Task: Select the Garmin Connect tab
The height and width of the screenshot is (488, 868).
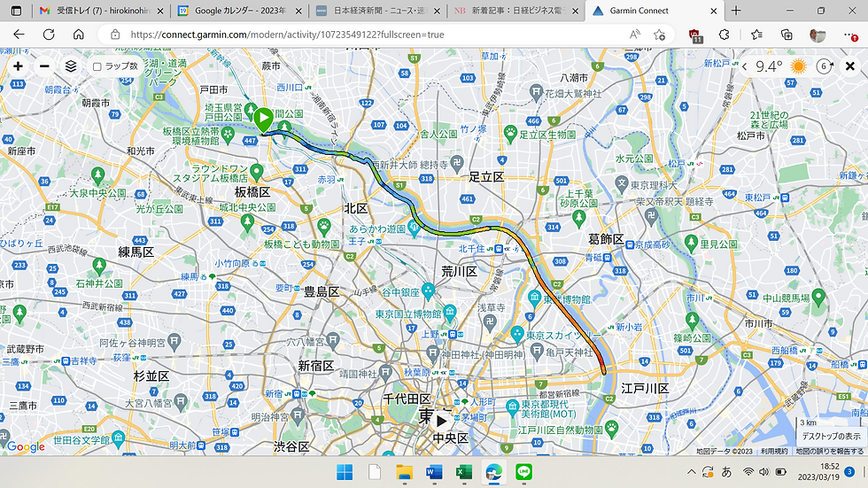Action: [x=654, y=11]
